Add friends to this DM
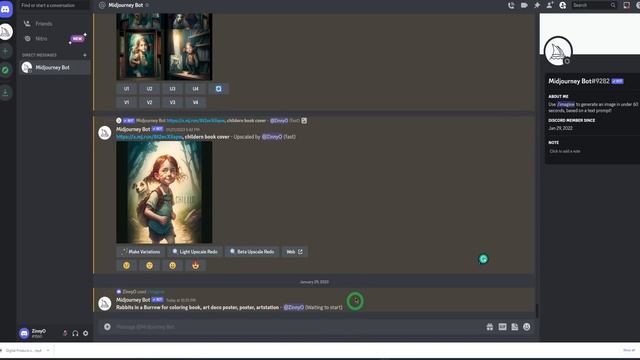This screenshot has height=360, width=640. pyautogui.click(x=550, y=5)
